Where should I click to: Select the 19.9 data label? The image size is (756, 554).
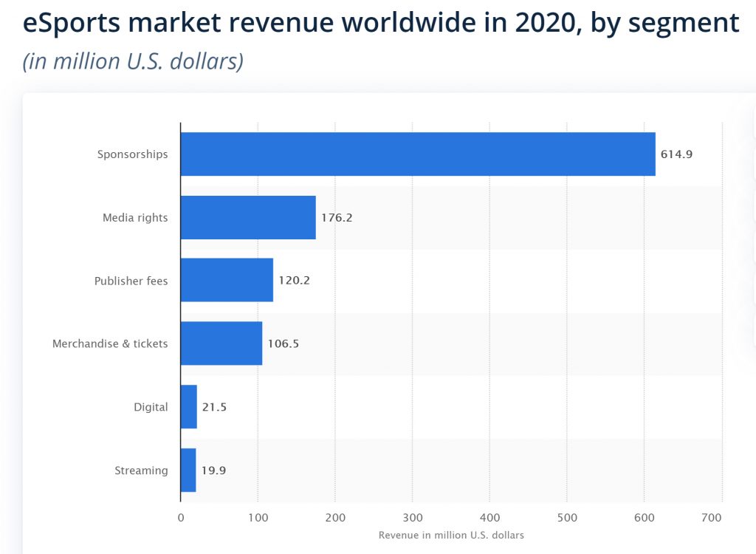[x=213, y=470]
